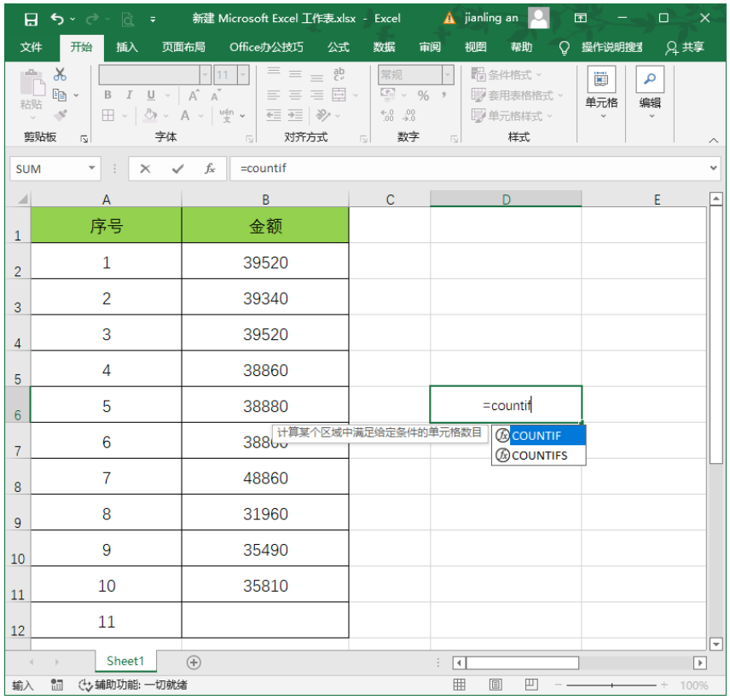Open the Cell Styles dropdown
The width and height of the screenshot is (730, 700).
512,115
